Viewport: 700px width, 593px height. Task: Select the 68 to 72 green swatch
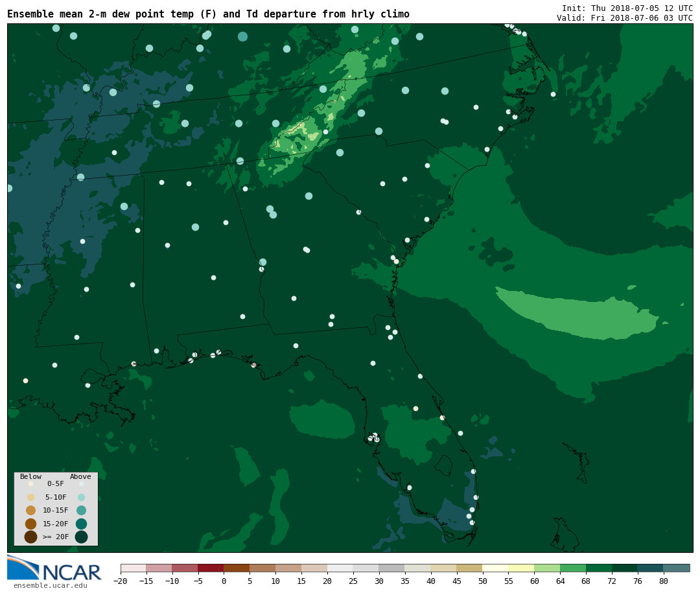pos(599,568)
